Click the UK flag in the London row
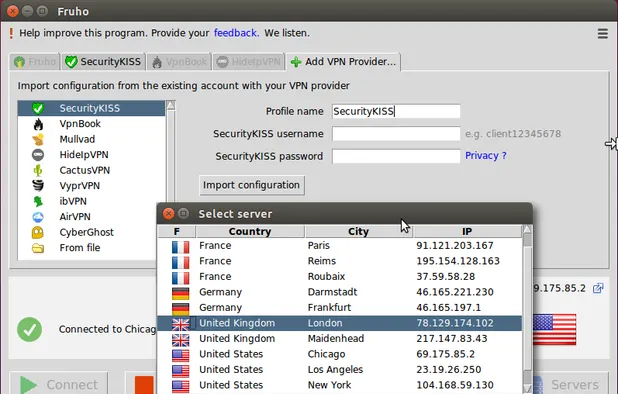This screenshot has height=394, width=618. (x=181, y=325)
